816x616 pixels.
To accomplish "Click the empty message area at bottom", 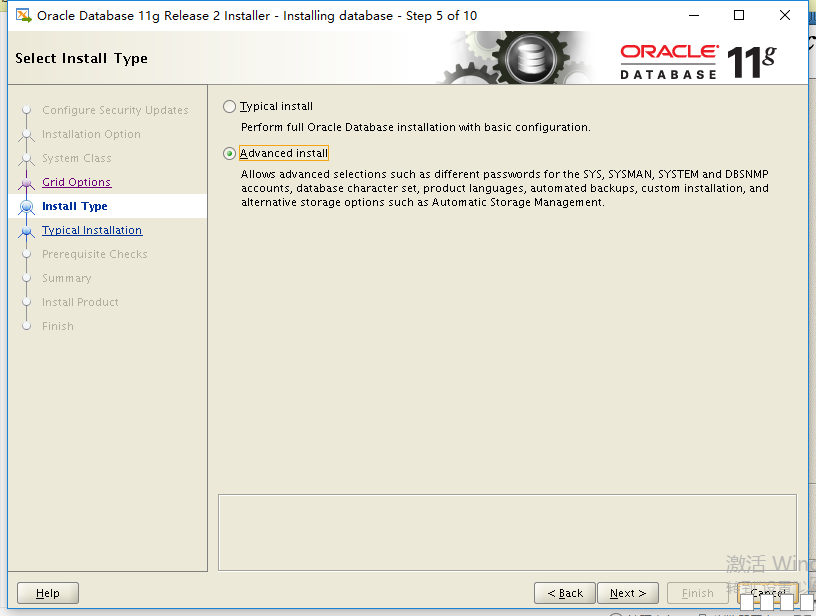I will pyautogui.click(x=507, y=532).
